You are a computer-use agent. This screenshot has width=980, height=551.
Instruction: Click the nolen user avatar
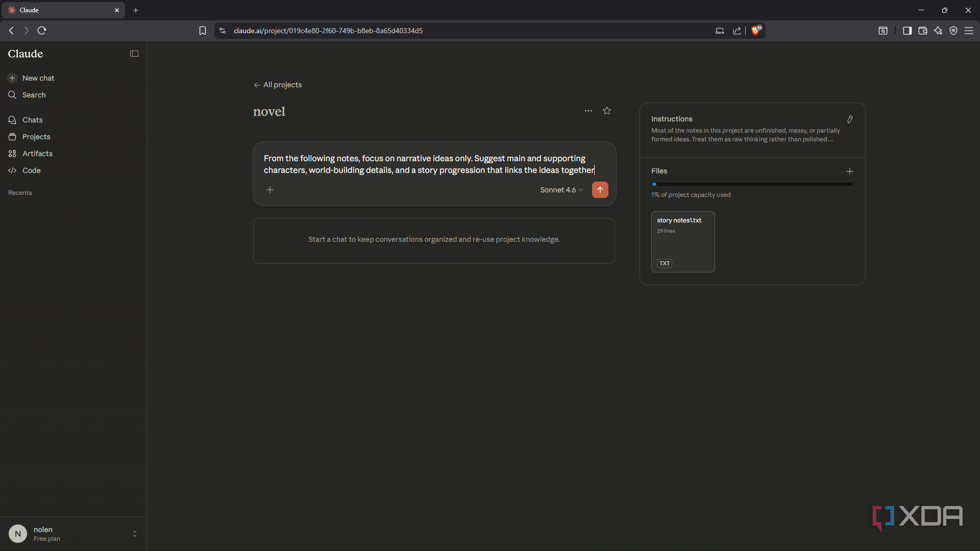[x=18, y=534]
